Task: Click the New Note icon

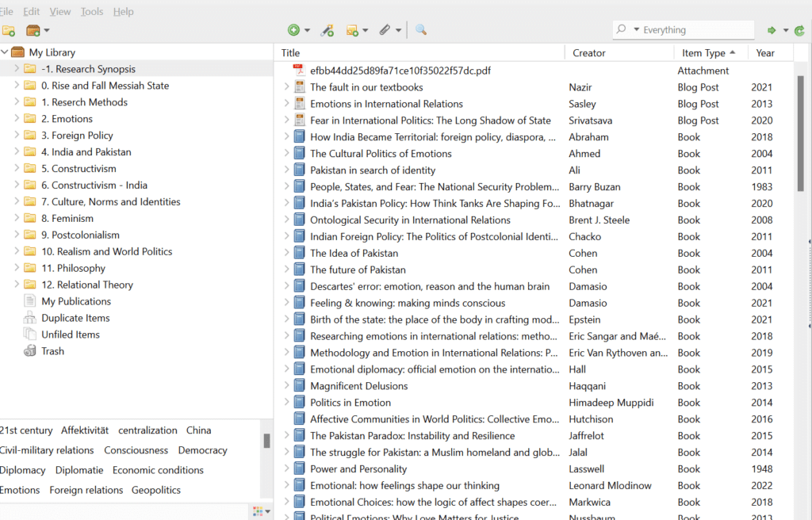Action: pyautogui.click(x=352, y=31)
